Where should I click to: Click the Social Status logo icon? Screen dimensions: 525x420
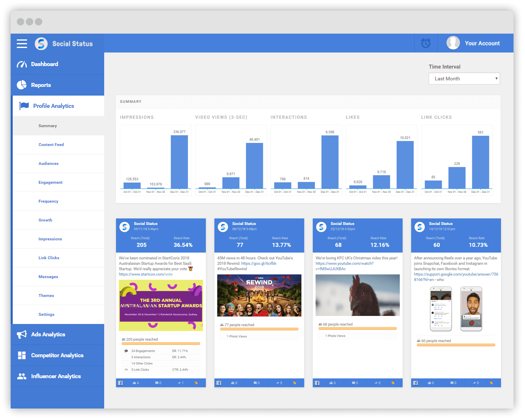point(41,43)
